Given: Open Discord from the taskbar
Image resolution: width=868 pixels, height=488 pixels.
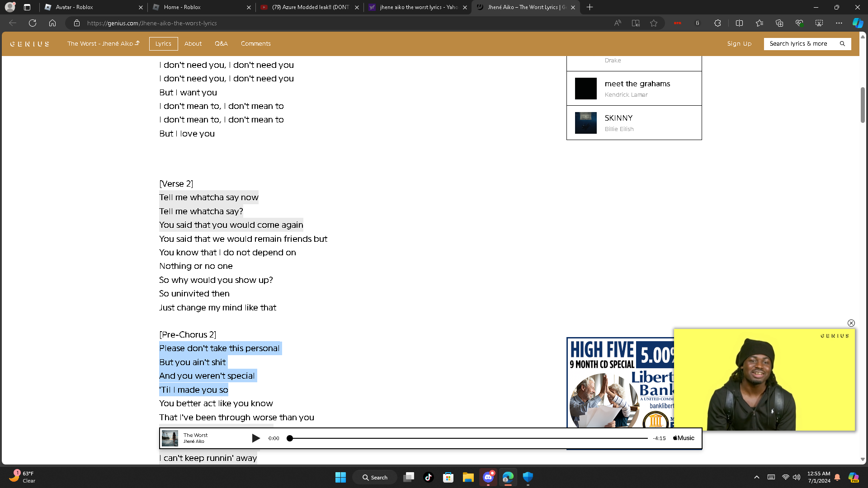Looking at the screenshot, I should [x=488, y=477].
